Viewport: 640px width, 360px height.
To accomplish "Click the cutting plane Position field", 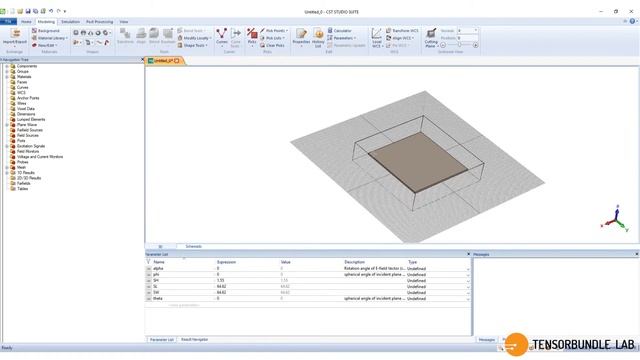I will tap(467, 38).
